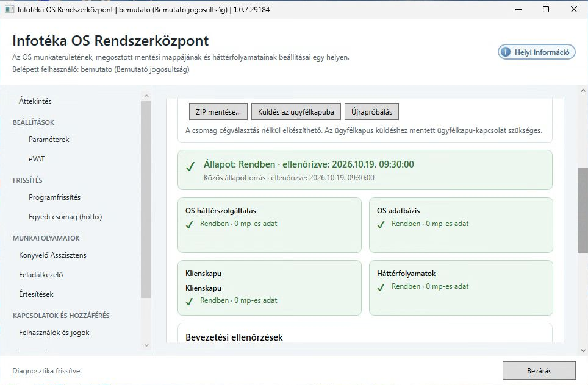
Task: Click the checkmark in the Háttérfolyamatok card
Action: [x=381, y=288]
